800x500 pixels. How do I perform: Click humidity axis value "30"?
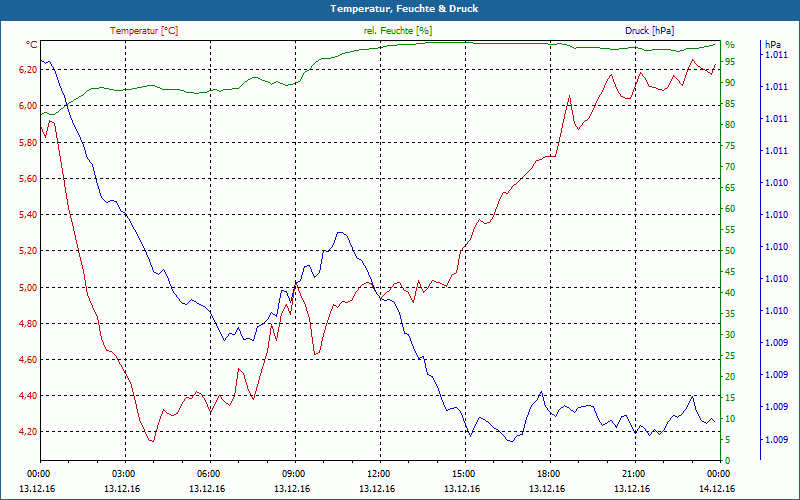pos(730,335)
